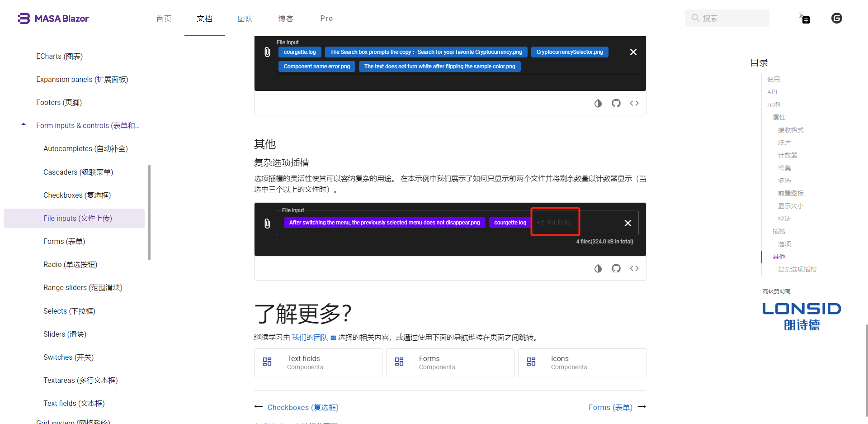868x424 pixels.
Task: Open ECharts (图表) in sidebar
Action: click(x=59, y=57)
